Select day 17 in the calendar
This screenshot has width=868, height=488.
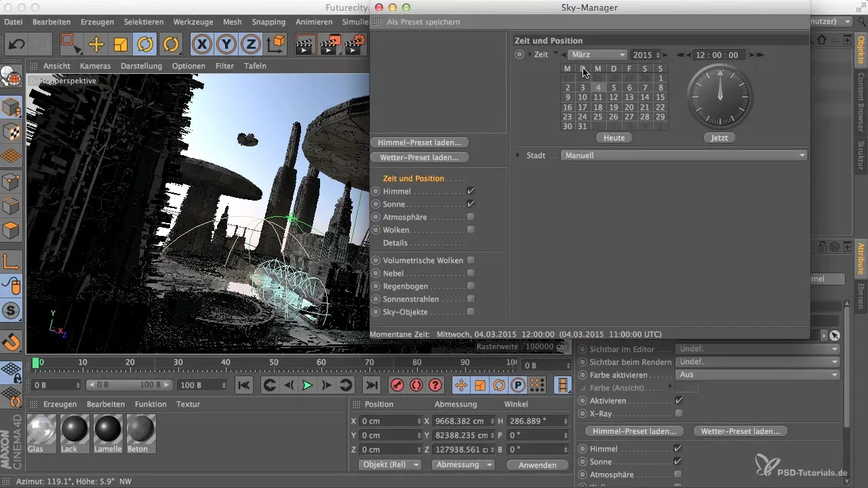583,107
